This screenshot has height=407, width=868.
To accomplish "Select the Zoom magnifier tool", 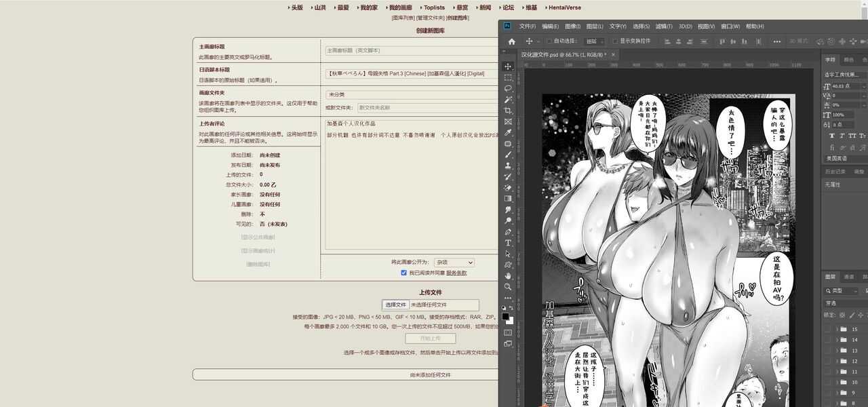I will pyautogui.click(x=508, y=287).
